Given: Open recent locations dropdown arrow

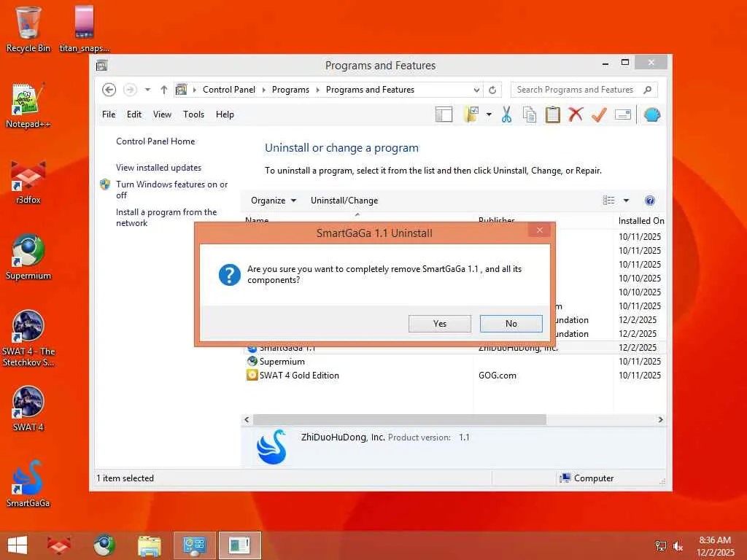Looking at the screenshot, I should [147, 90].
